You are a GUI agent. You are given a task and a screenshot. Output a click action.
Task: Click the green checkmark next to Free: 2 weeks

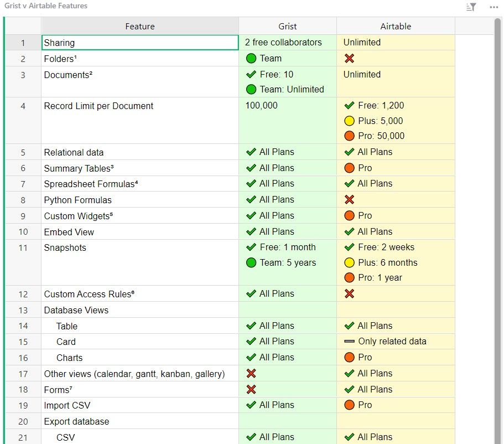[349, 247]
